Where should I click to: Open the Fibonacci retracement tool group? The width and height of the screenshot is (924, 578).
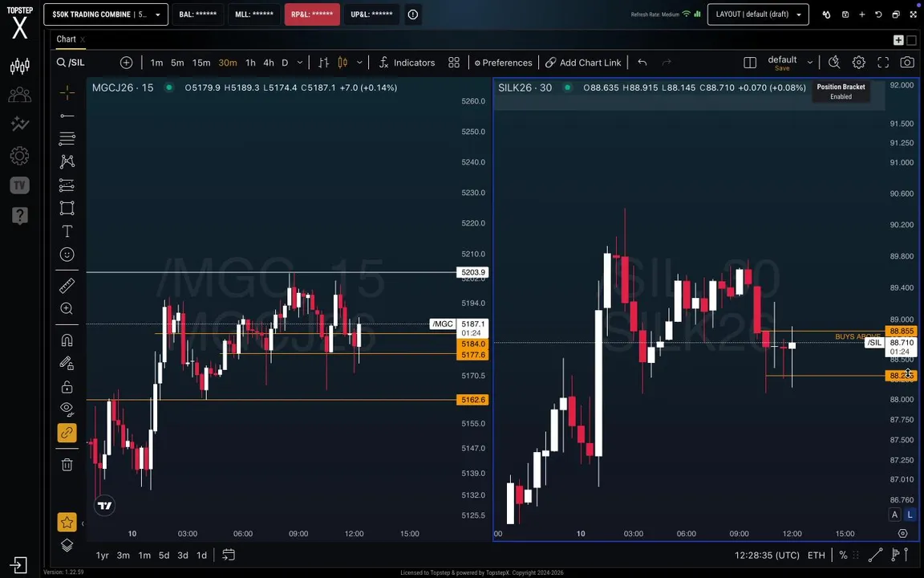tap(67, 139)
